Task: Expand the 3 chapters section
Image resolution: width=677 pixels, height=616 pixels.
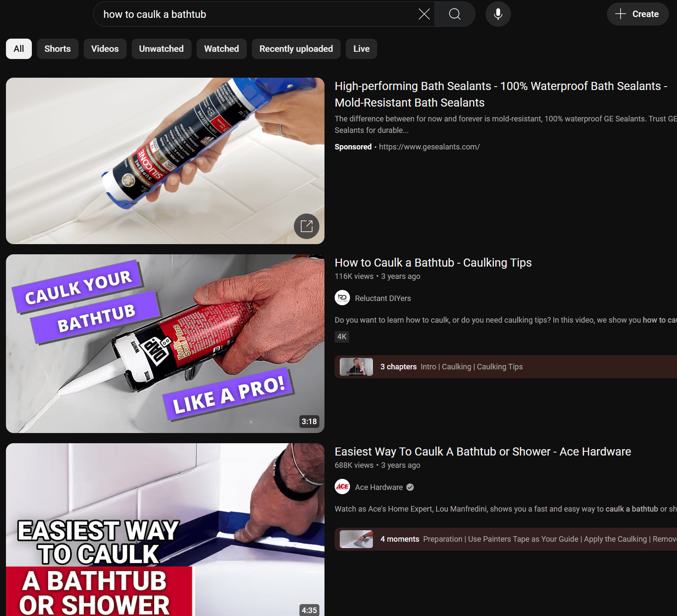Action: 506,367
